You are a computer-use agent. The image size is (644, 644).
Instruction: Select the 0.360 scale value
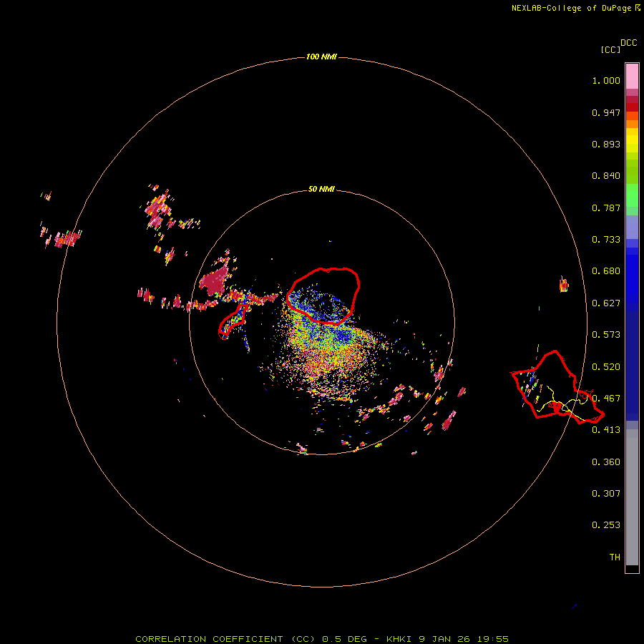click(606, 462)
